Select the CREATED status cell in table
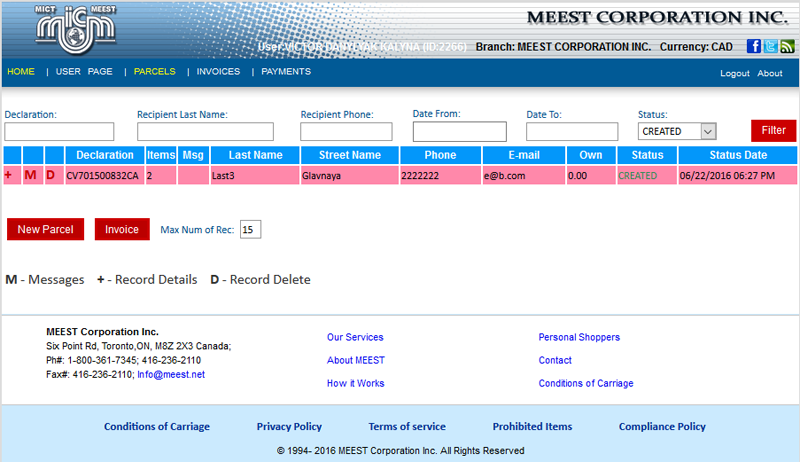 (x=647, y=175)
